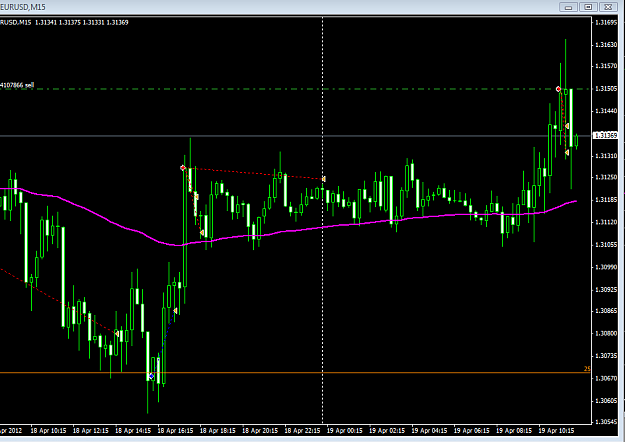Click the 1.31055 price scale label
The height and width of the screenshot is (442, 625).
click(606, 244)
